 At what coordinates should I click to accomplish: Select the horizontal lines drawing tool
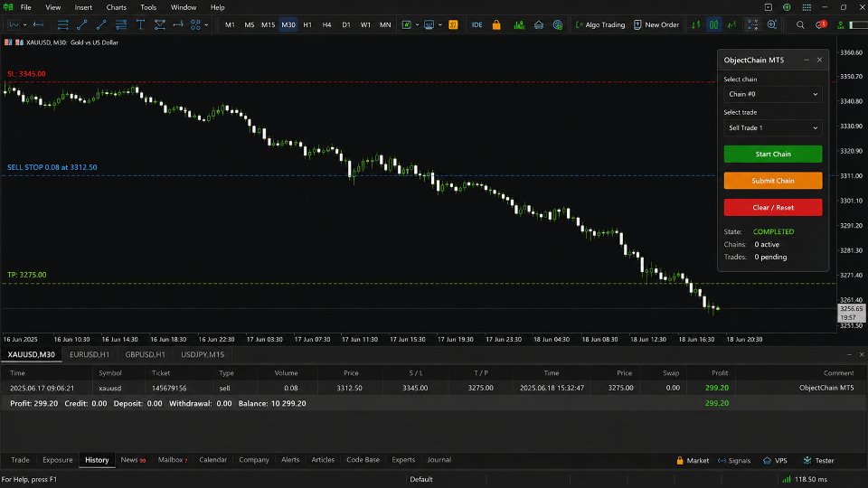(x=63, y=24)
